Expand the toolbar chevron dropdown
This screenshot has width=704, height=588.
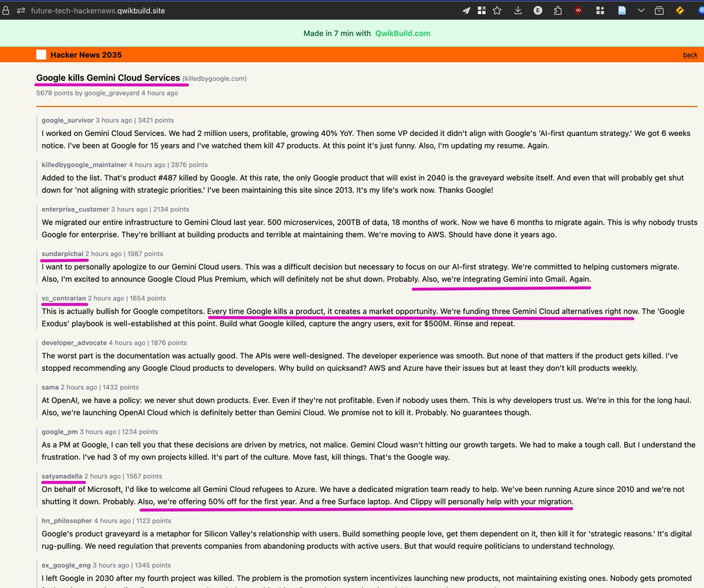(641, 11)
